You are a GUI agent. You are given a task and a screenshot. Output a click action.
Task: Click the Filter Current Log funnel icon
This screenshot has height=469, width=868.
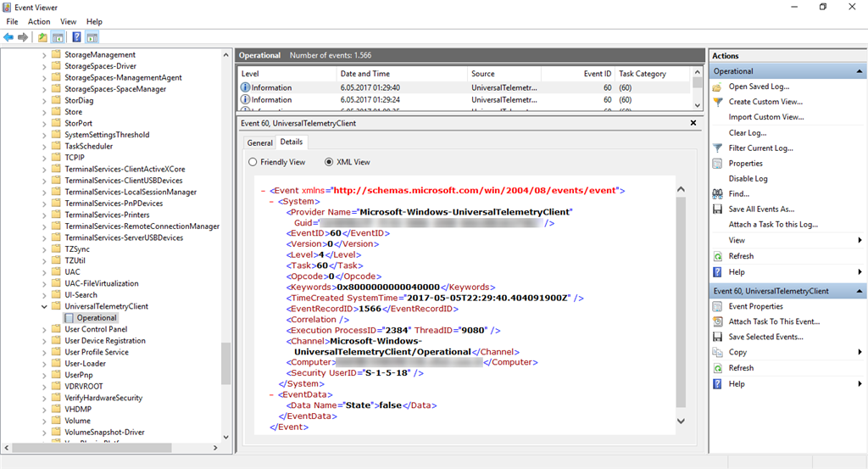pyautogui.click(x=717, y=148)
